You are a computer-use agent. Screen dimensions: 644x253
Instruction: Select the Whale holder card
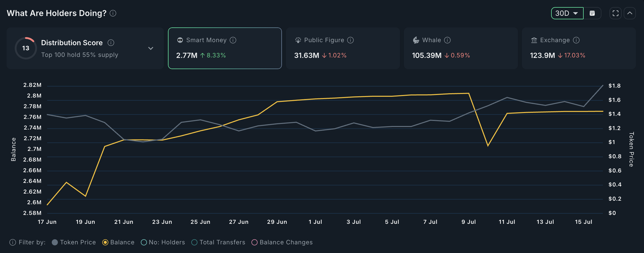tap(461, 48)
